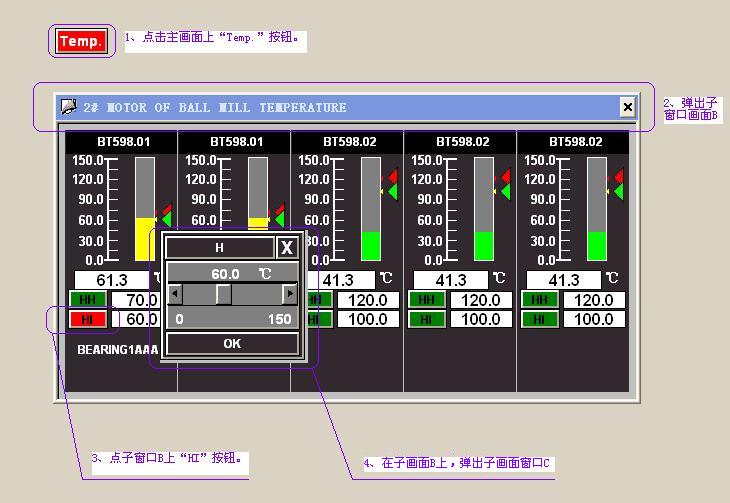
Task: Click the red Temp. button
Action: (x=82, y=41)
